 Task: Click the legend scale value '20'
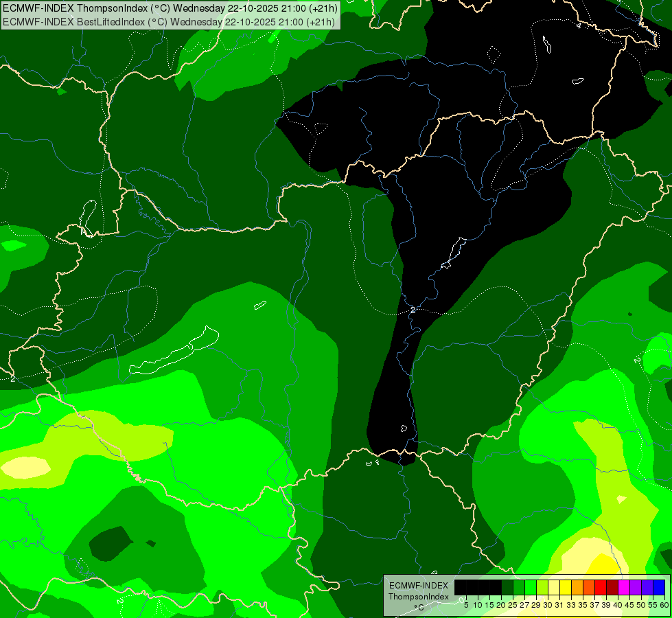(501, 605)
